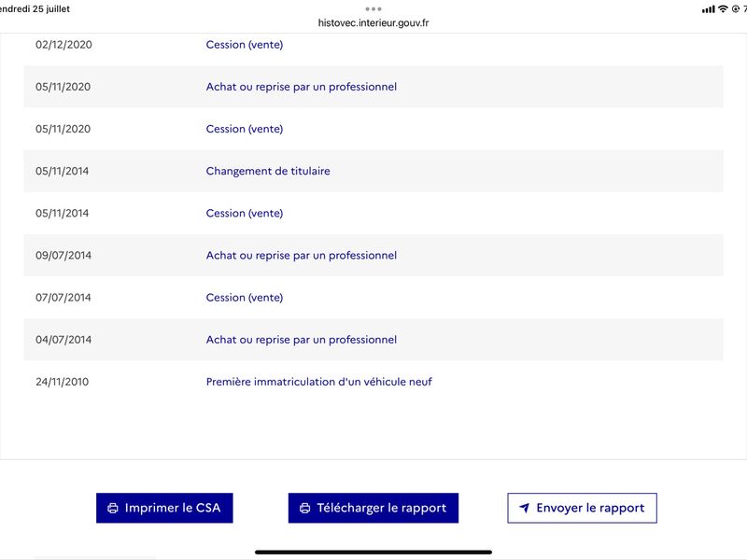The width and height of the screenshot is (747, 560).
Task: Send the report via Envoyer le rapport
Action: point(582,508)
